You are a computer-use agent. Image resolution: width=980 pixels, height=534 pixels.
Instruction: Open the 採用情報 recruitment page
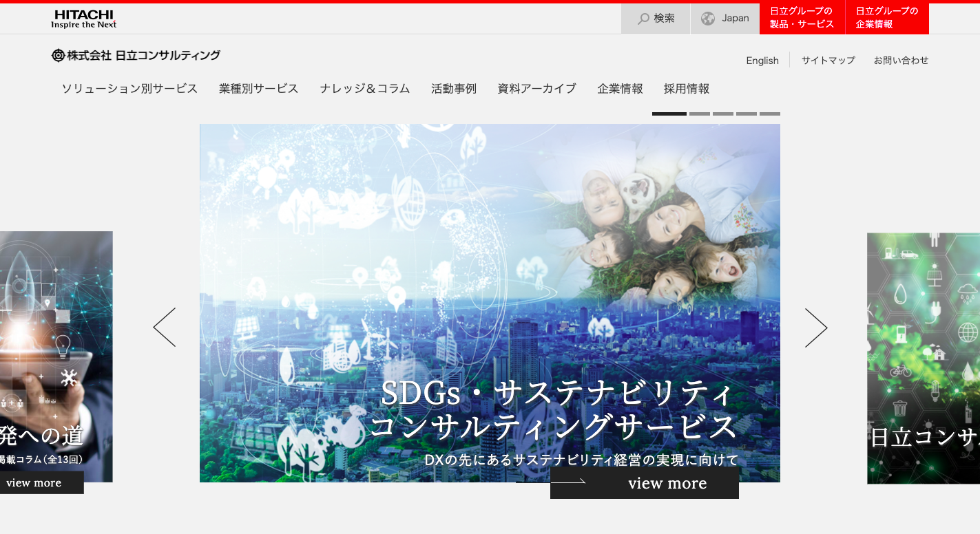coord(686,89)
